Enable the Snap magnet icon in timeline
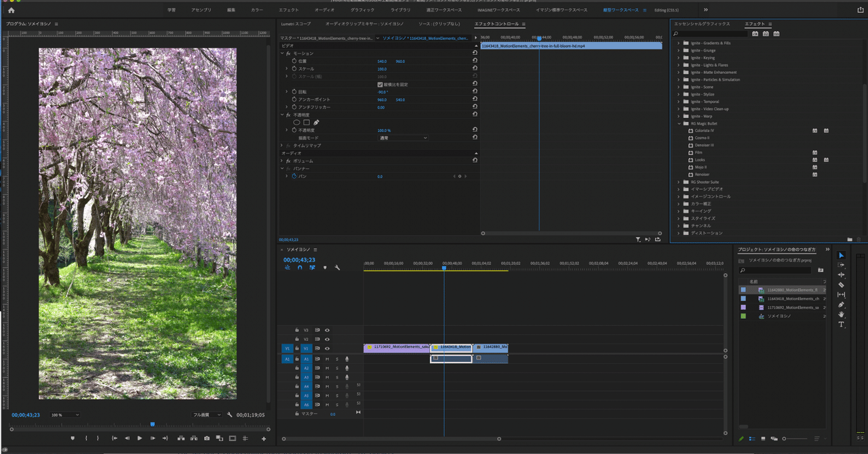The width and height of the screenshot is (868, 454). click(x=300, y=268)
